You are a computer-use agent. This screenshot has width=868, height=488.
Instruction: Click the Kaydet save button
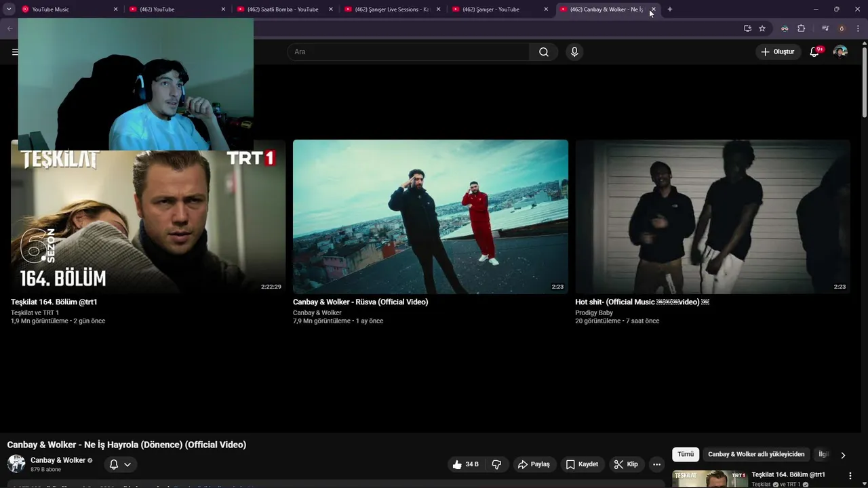(582, 464)
